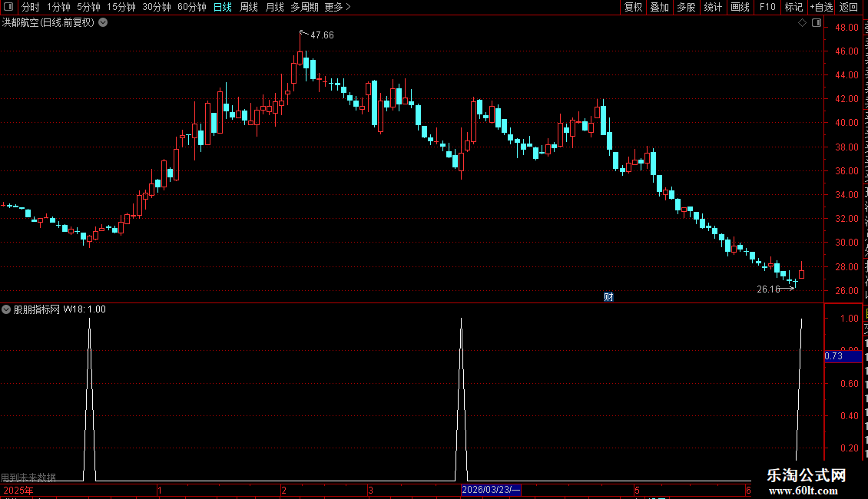
Task: Click the 复权 adjustment button
Action: pyautogui.click(x=633, y=7)
